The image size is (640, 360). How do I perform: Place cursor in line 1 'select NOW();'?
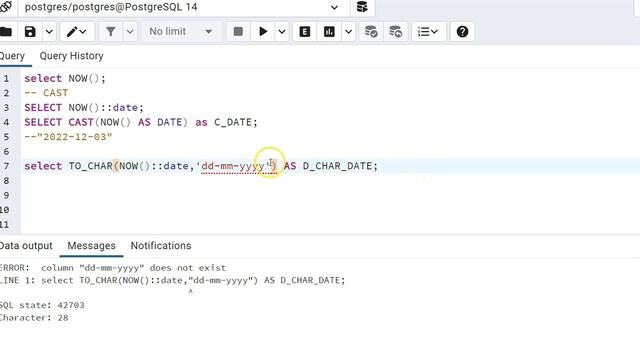65,78
